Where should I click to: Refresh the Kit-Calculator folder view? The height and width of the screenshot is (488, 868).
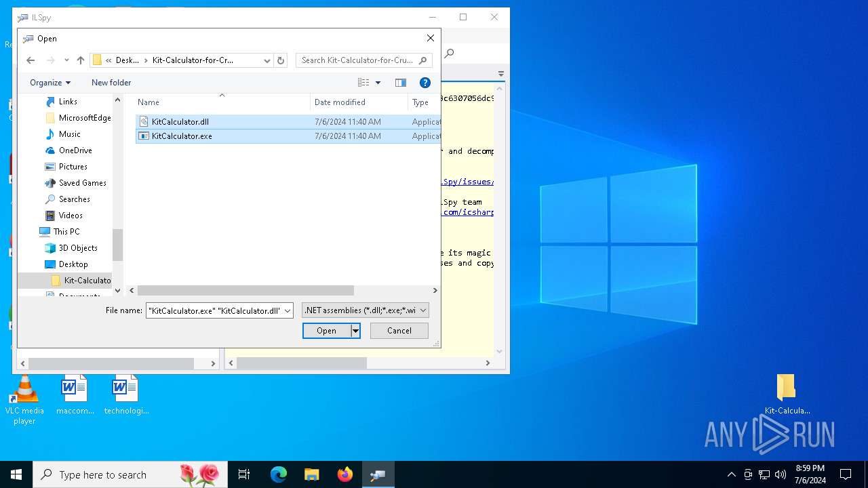(x=281, y=60)
